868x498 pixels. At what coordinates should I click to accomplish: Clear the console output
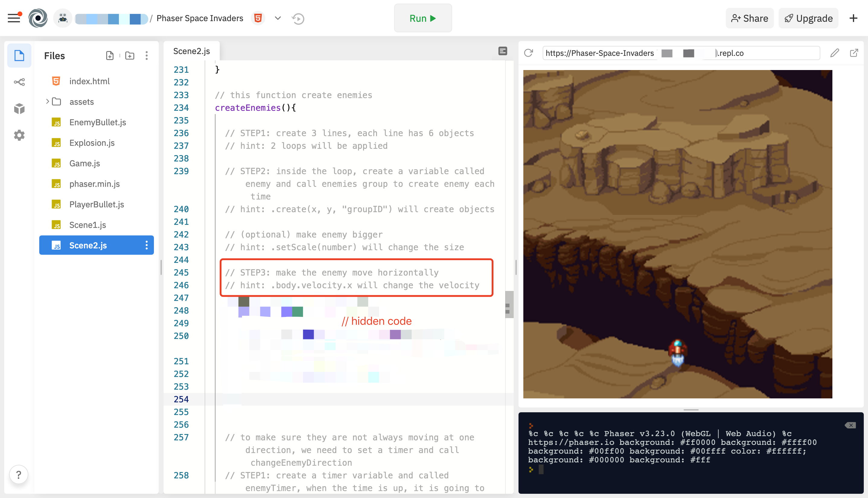[850, 425]
